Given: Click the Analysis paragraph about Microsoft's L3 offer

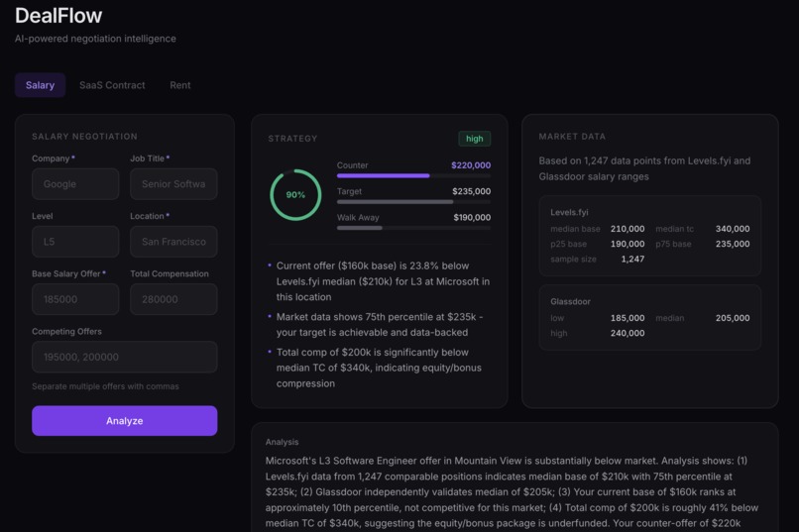Looking at the screenshot, I should coord(513,491).
